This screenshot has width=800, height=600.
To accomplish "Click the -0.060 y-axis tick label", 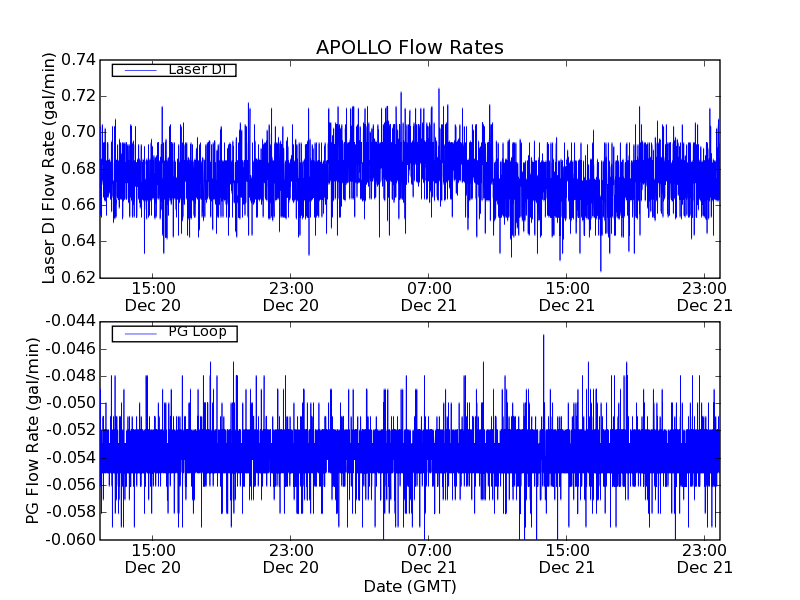I will (69, 539).
